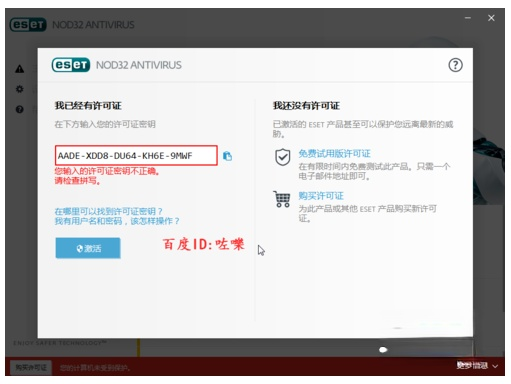Open the help sidebar icon in main window

pyautogui.click(x=20, y=109)
